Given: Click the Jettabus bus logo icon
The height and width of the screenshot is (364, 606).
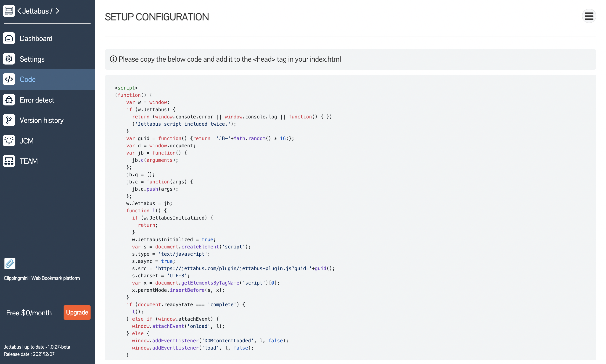Looking at the screenshot, I should coord(9,11).
